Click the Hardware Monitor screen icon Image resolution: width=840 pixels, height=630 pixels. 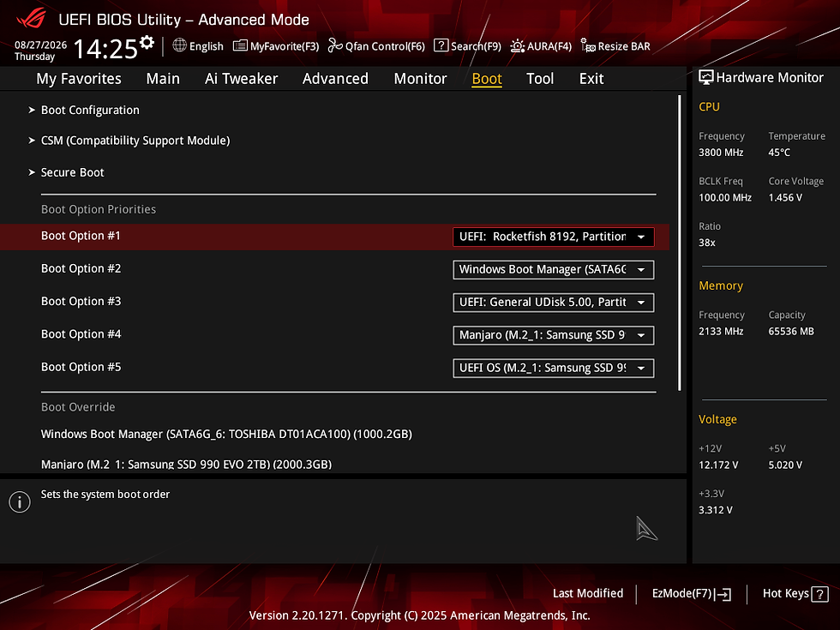tap(706, 78)
